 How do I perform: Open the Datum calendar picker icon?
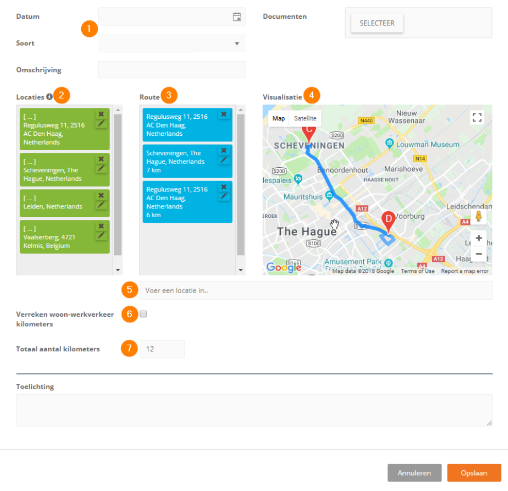pyautogui.click(x=237, y=17)
